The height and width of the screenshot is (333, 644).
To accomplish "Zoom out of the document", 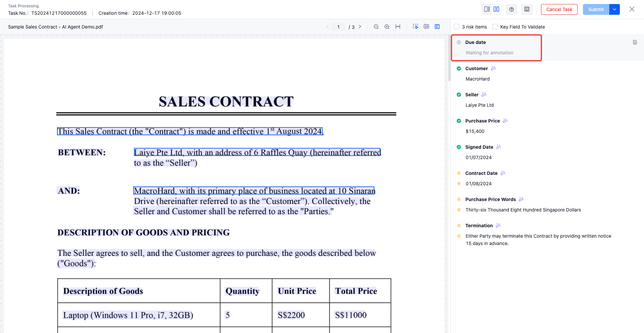I will pos(376,27).
